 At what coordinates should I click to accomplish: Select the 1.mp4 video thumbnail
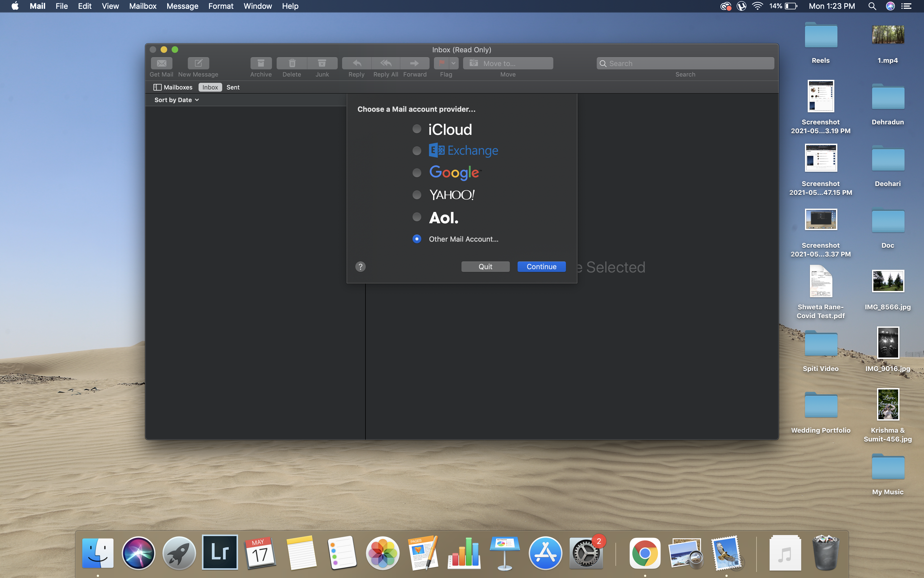click(888, 34)
